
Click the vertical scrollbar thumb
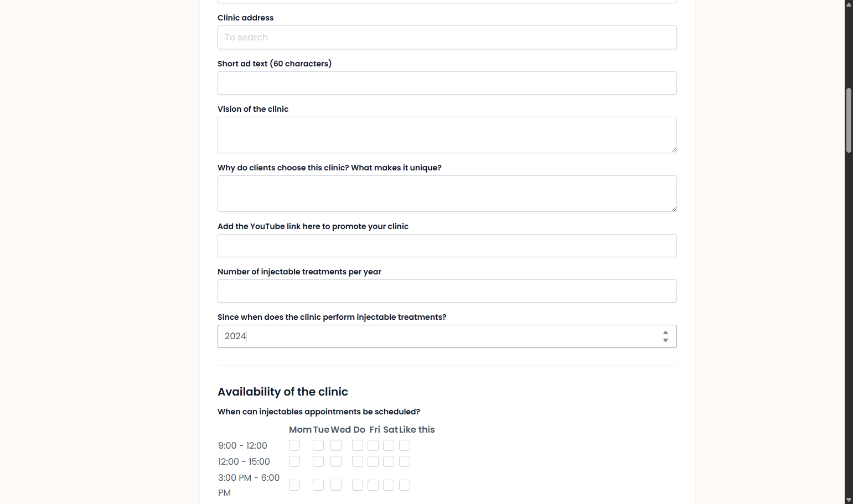849,120
